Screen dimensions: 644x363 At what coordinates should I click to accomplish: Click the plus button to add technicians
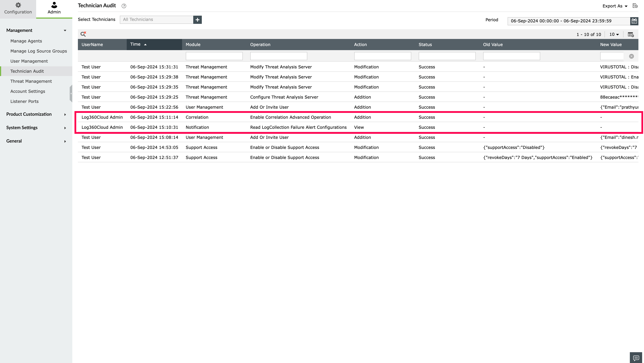(x=197, y=20)
